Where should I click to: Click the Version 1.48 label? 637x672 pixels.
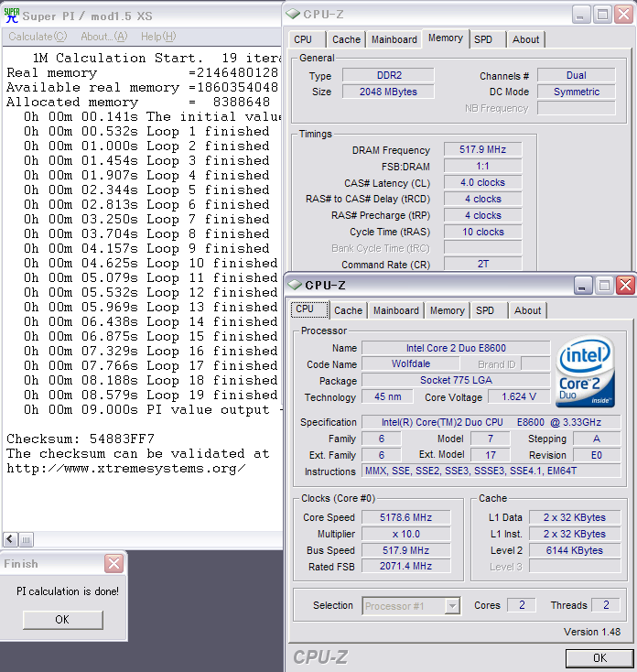[592, 632]
